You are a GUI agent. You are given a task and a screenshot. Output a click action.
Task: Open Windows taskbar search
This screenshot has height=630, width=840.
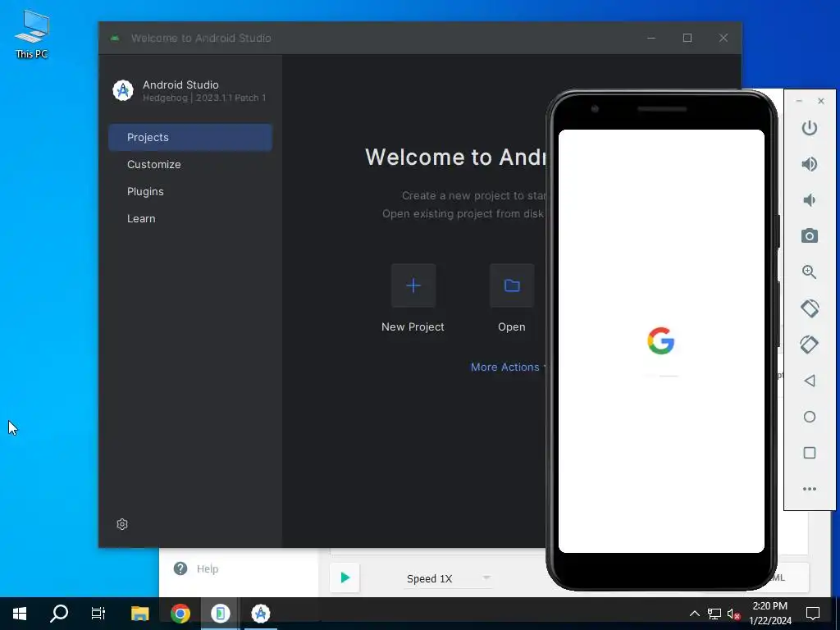[x=59, y=614]
